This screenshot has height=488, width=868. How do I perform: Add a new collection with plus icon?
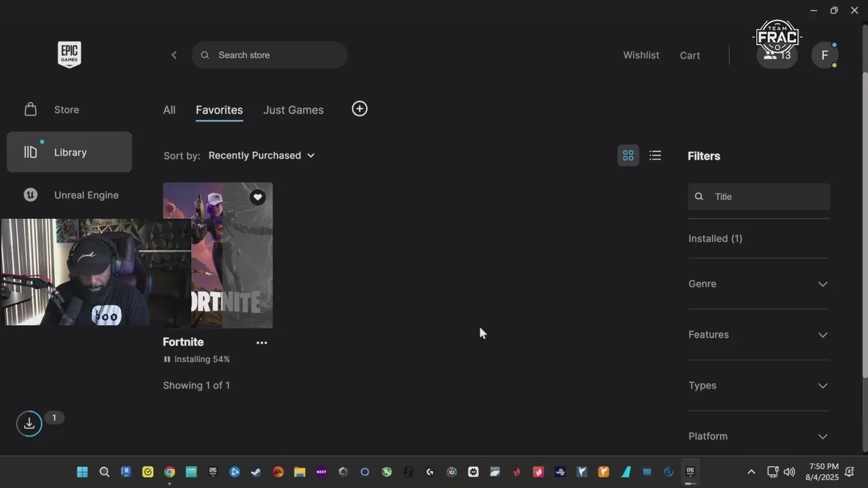359,108
